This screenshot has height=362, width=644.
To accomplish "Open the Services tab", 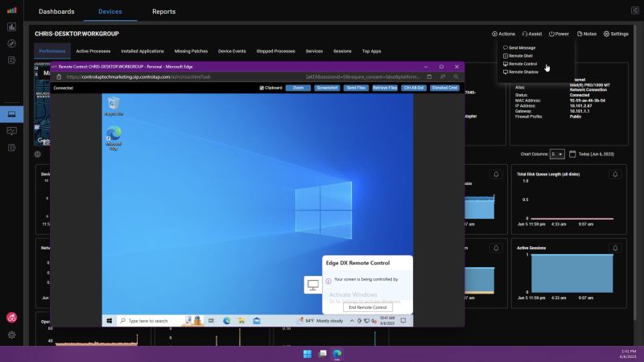I will (x=314, y=51).
